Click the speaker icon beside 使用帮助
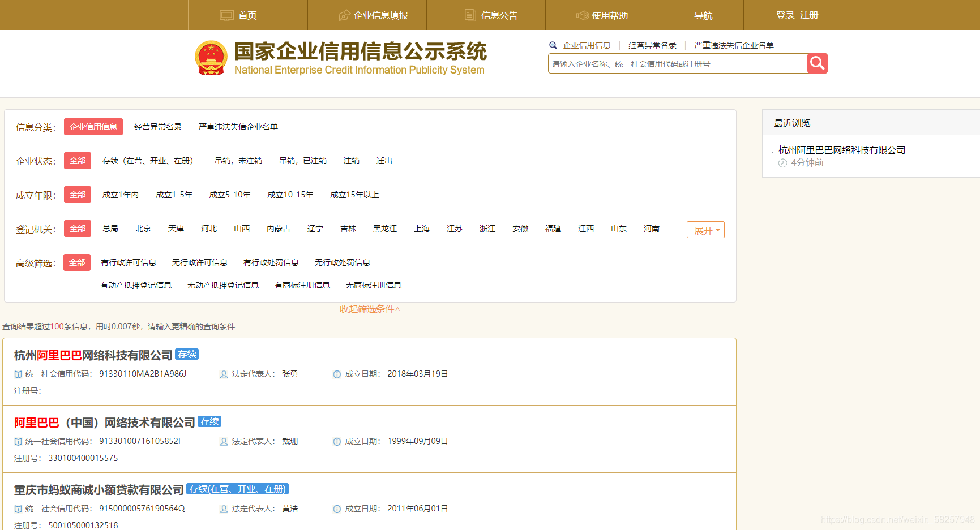Viewport: 980px width, 530px height. (x=583, y=15)
